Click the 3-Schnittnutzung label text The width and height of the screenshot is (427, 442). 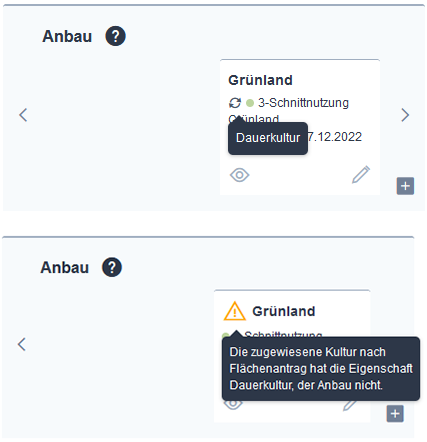coord(303,103)
